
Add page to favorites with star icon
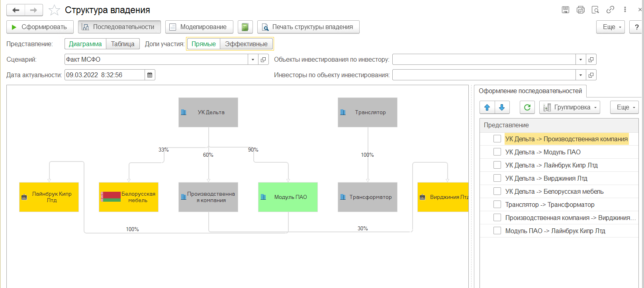(54, 10)
